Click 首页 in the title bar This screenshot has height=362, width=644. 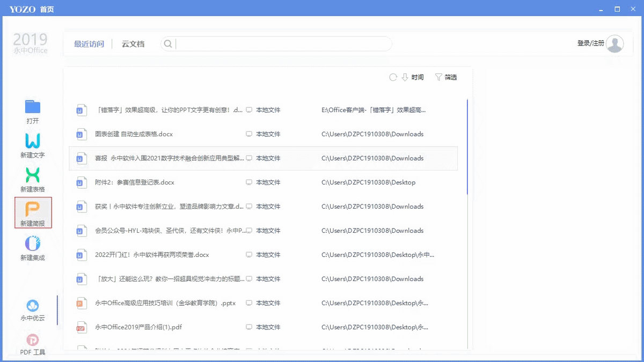[47, 9]
